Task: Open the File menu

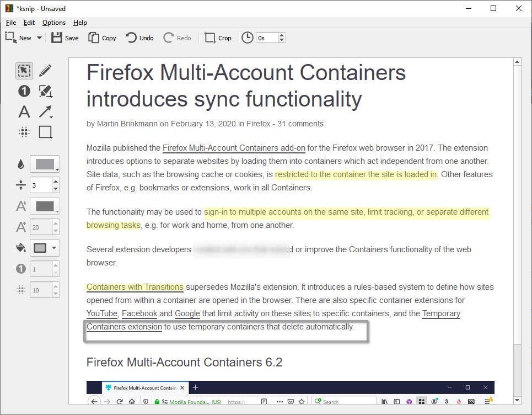Action: (11, 23)
